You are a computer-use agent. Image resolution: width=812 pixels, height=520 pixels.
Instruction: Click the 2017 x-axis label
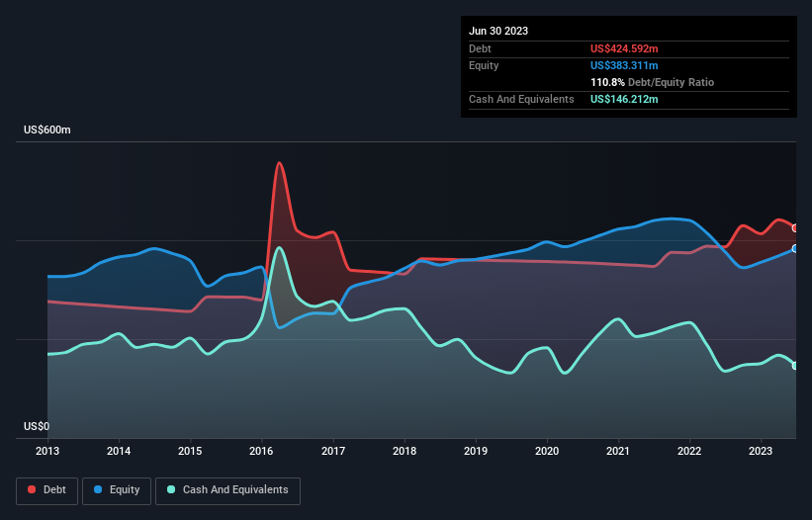click(333, 451)
